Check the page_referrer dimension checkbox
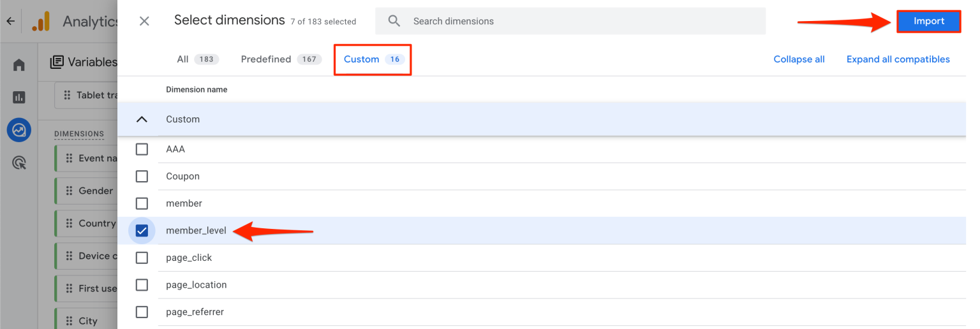This screenshot has height=329, width=980. click(x=142, y=312)
